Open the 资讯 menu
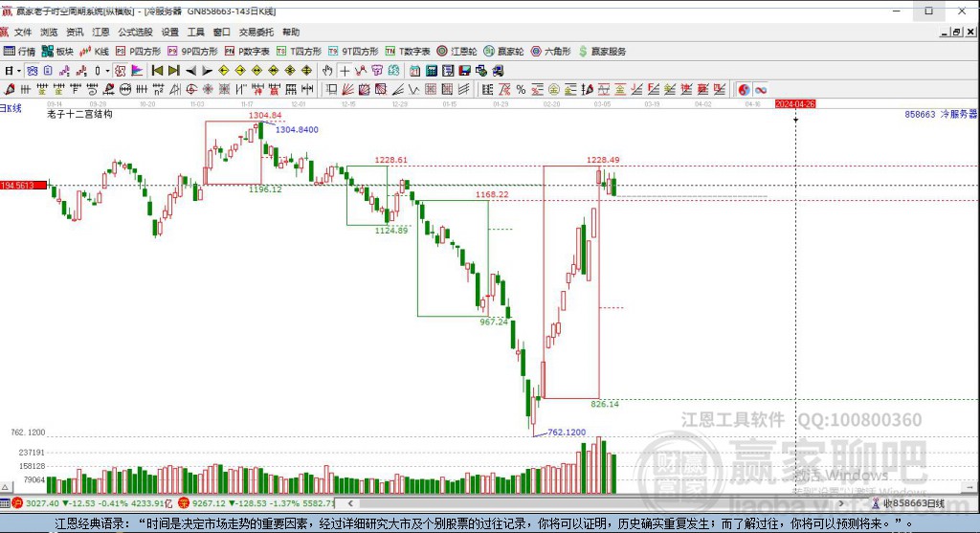This screenshot has height=533, width=980. (x=75, y=32)
